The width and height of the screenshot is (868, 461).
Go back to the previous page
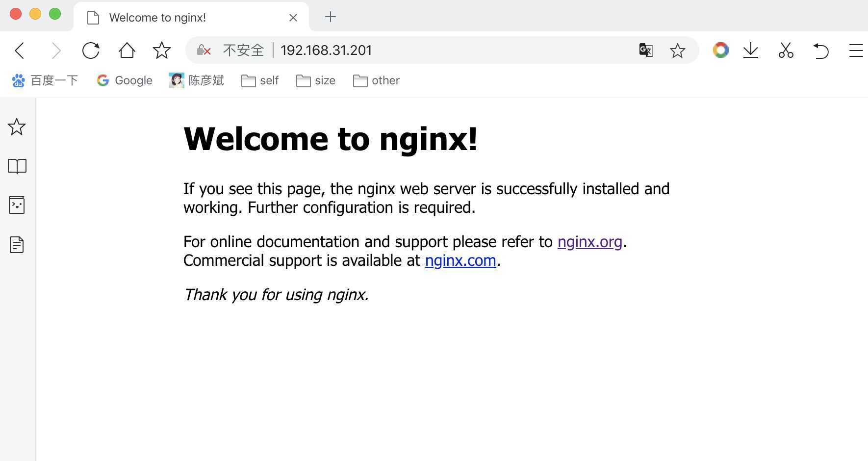[20, 50]
